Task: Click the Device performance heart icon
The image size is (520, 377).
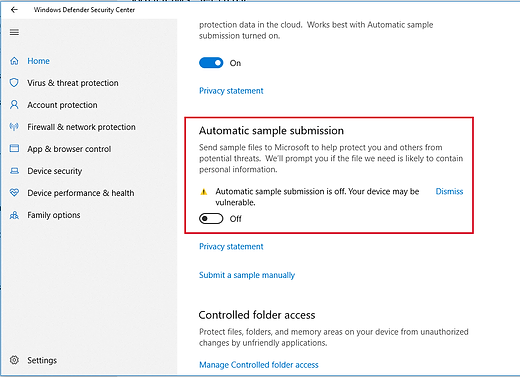Action: click(14, 193)
